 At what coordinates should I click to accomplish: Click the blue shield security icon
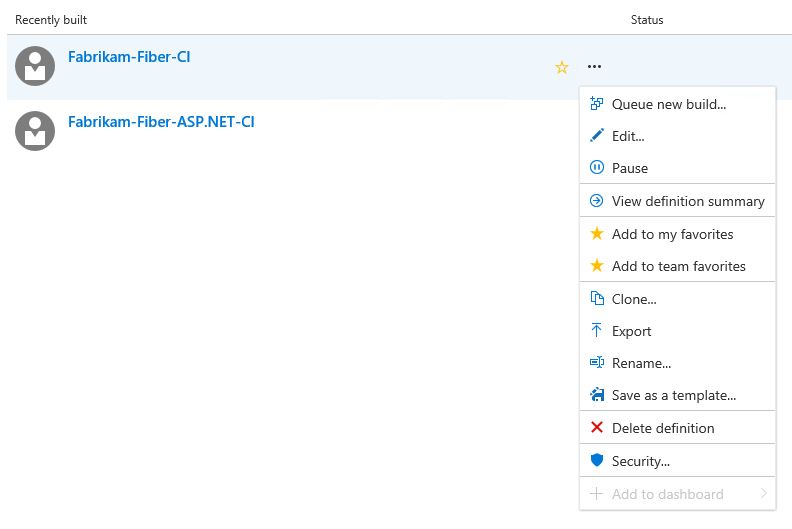click(x=597, y=460)
